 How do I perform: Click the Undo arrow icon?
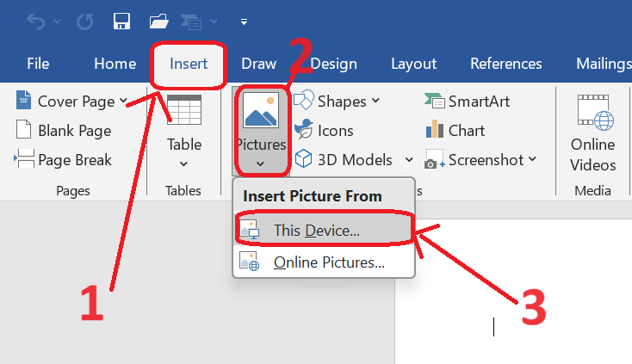[x=34, y=21]
